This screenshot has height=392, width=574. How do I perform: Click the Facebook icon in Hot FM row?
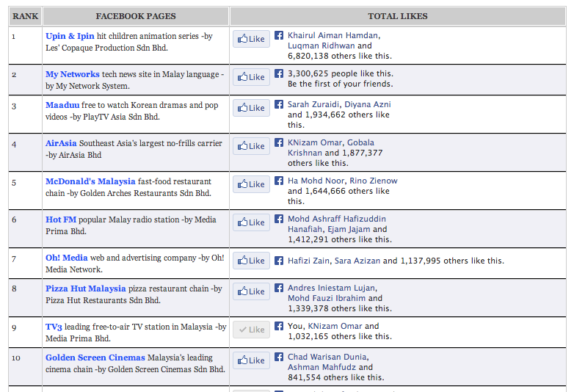[279, 219]
